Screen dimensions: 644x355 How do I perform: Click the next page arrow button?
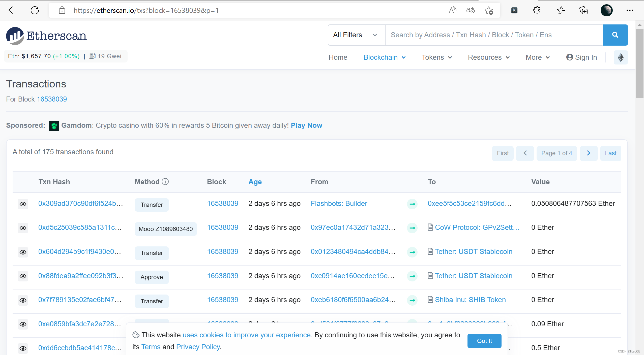(589, 153)
